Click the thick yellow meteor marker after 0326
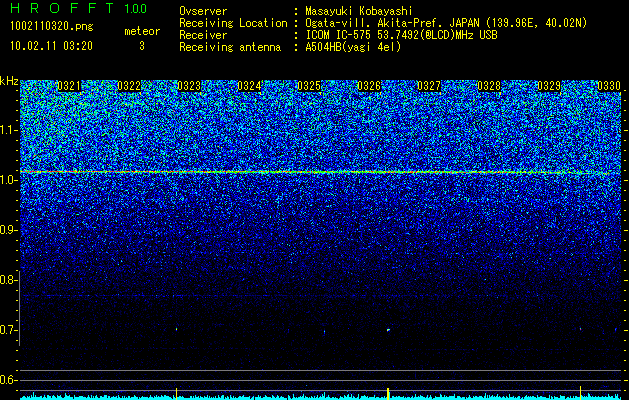 [x=388, y=393]
